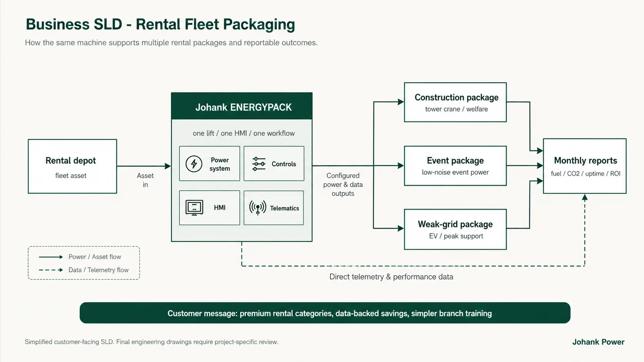Screen dimensions: 644x362
Task: Click the Johank Power brand name
Action: click(x=598, y=342)
